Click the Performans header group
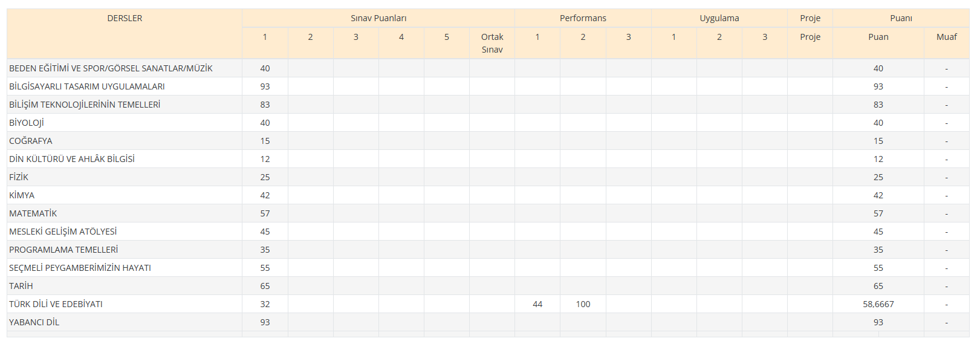This screenshot has width=980, height=344. (583, 18)
